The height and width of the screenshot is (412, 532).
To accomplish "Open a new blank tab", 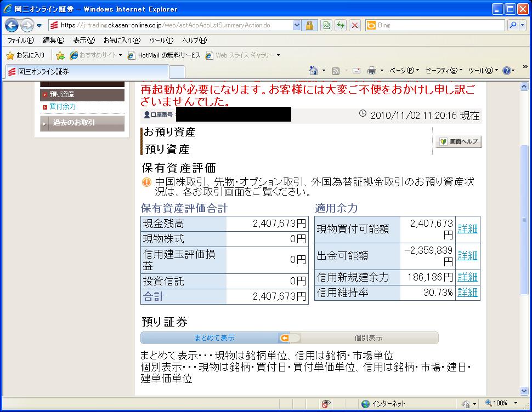I will pyautogui.click(x=177, y=72).
